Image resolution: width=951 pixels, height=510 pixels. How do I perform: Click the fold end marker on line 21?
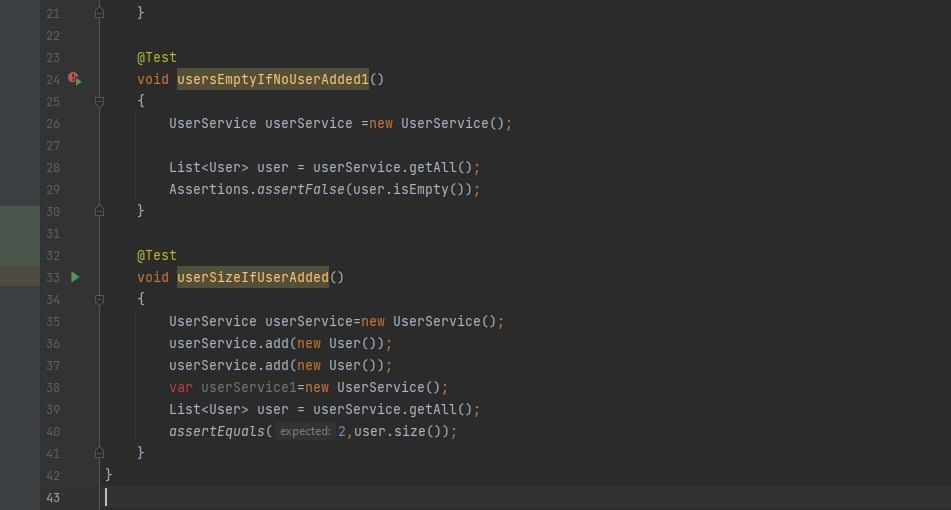[x=99, y=12]
